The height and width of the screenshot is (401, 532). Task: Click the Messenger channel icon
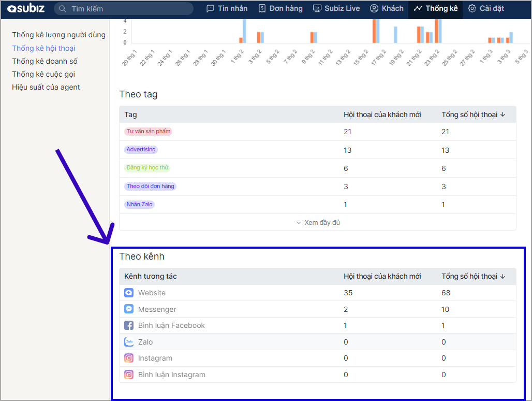click(x=129, y=309)
